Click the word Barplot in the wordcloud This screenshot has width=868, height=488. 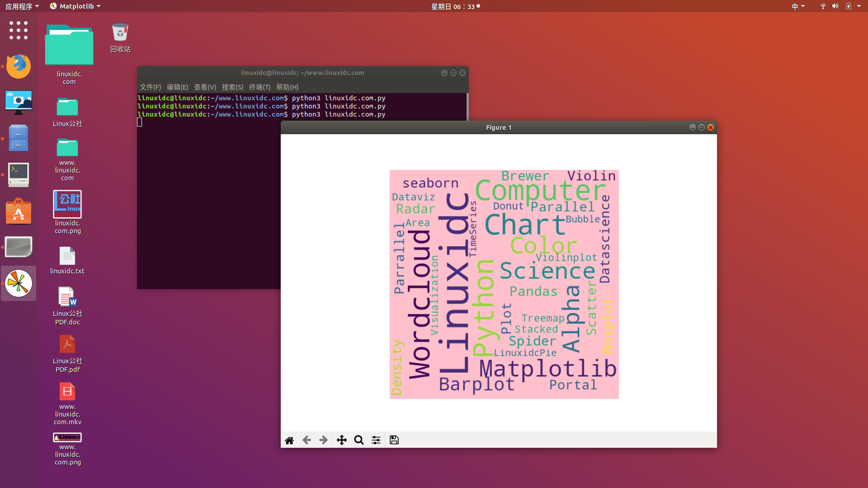[x=477, y=385]
